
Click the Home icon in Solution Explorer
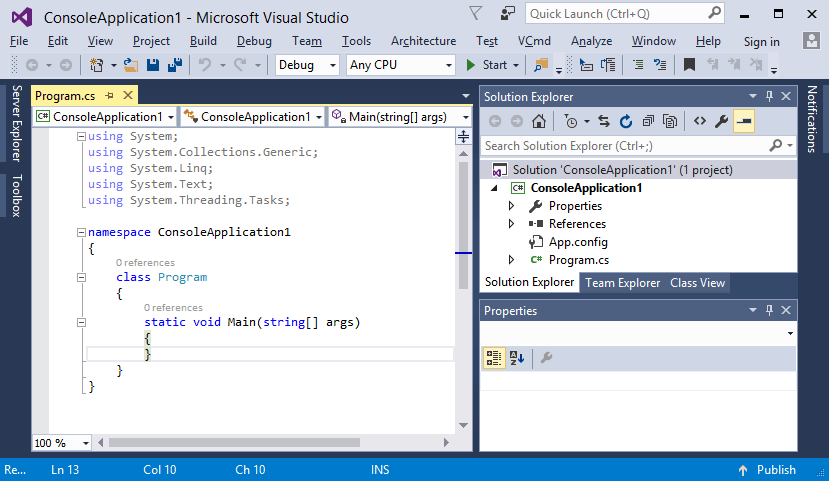coord(539,121)
